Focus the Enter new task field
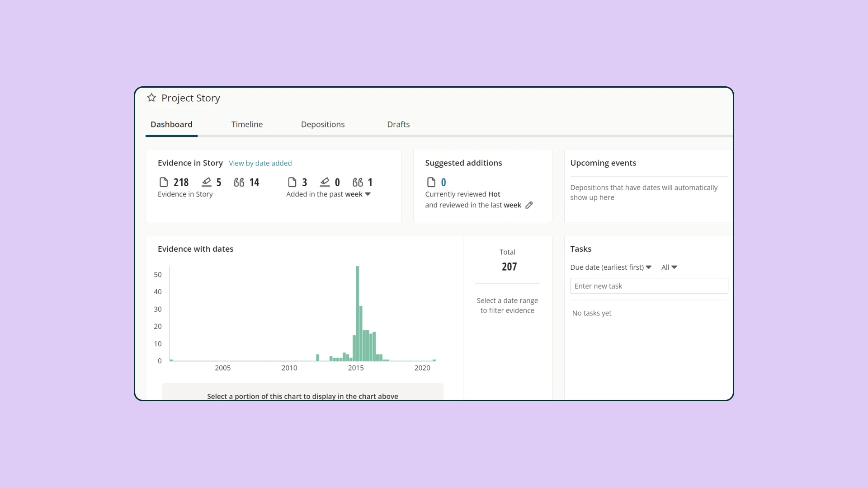The image size is (868, 488). (649, 286)
